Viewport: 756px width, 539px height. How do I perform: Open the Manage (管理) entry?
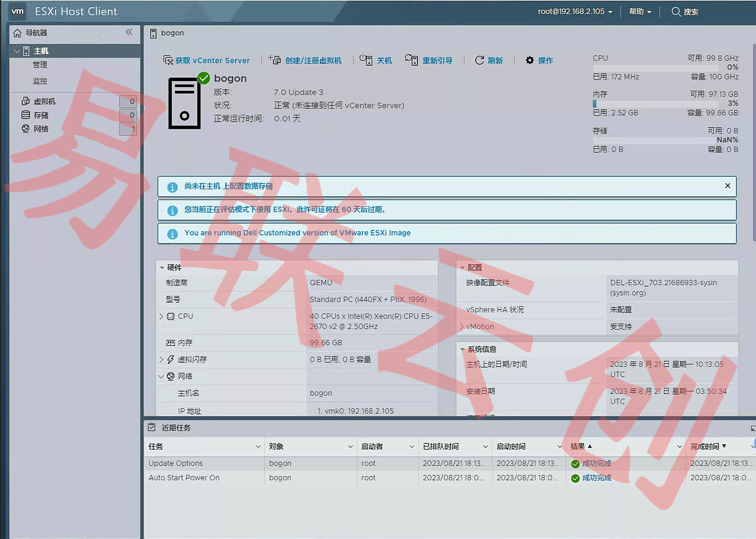click(x=40, y=65)
